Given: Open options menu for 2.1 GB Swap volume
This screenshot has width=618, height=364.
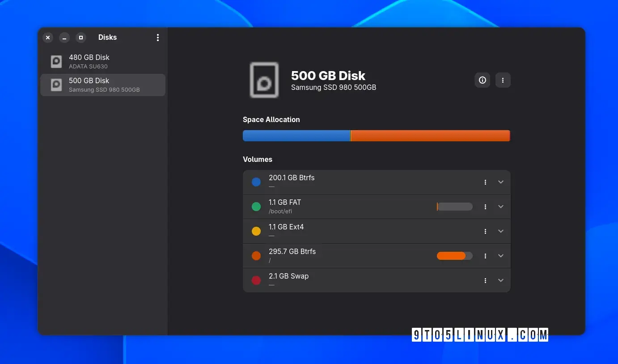Looking at the screenshot, I should (485, 280).
